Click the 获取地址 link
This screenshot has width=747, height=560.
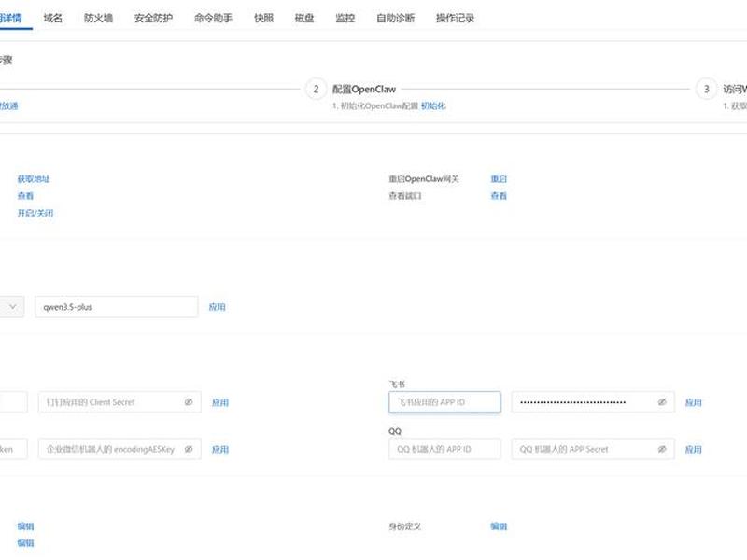tap(34, 179)
